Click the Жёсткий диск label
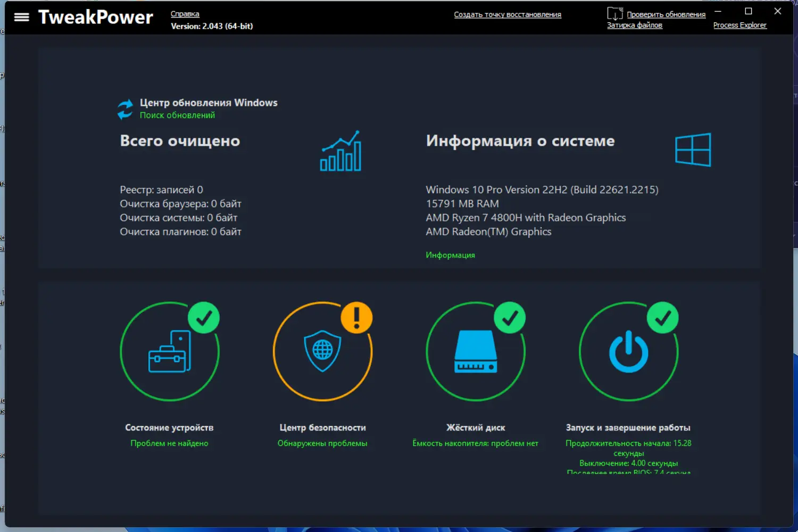798x532 pixels. [x=476, y=428]
